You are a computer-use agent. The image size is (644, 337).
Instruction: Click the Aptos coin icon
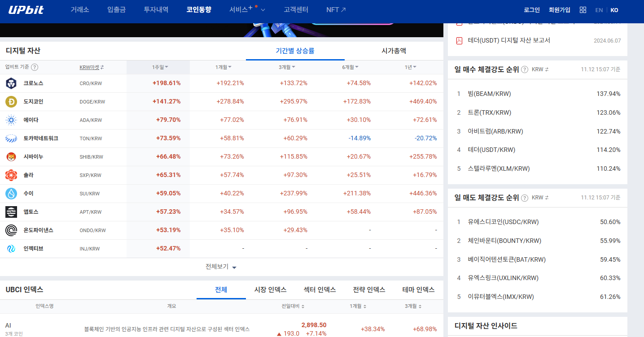click(11, 212)
